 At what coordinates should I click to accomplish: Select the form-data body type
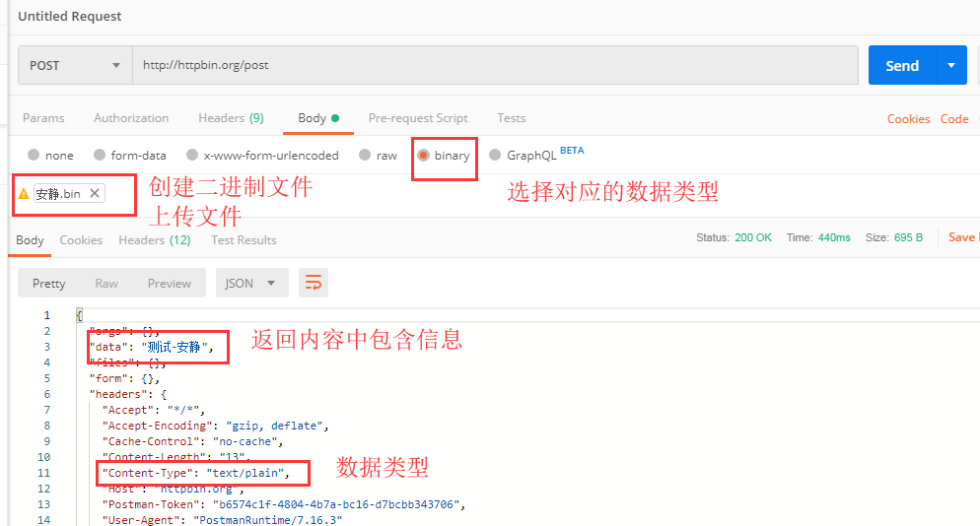(x=130, y=155)
